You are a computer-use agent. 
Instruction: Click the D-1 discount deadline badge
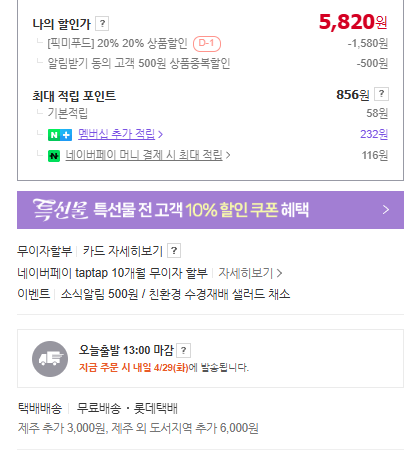point(207,43)
